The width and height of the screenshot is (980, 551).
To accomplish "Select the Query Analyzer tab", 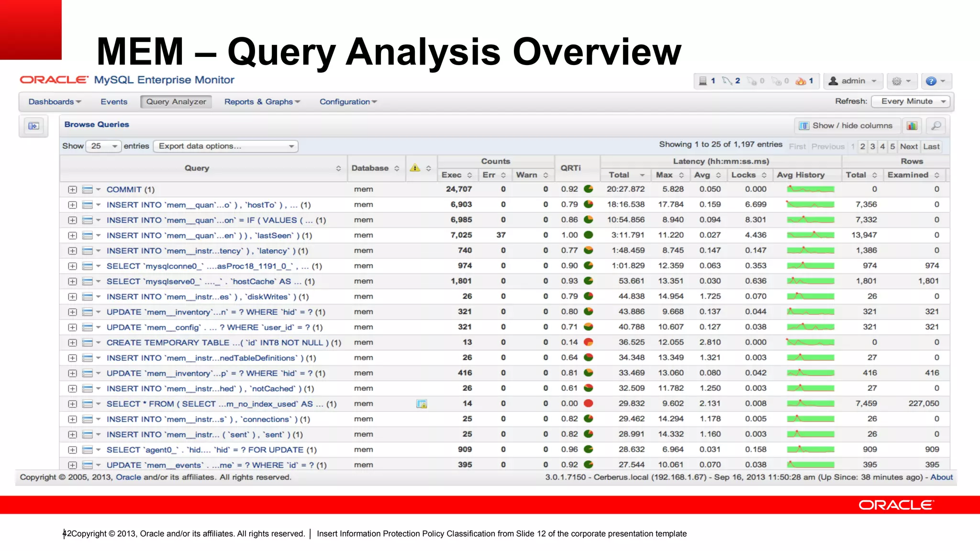I will click(x=176, y=102).
